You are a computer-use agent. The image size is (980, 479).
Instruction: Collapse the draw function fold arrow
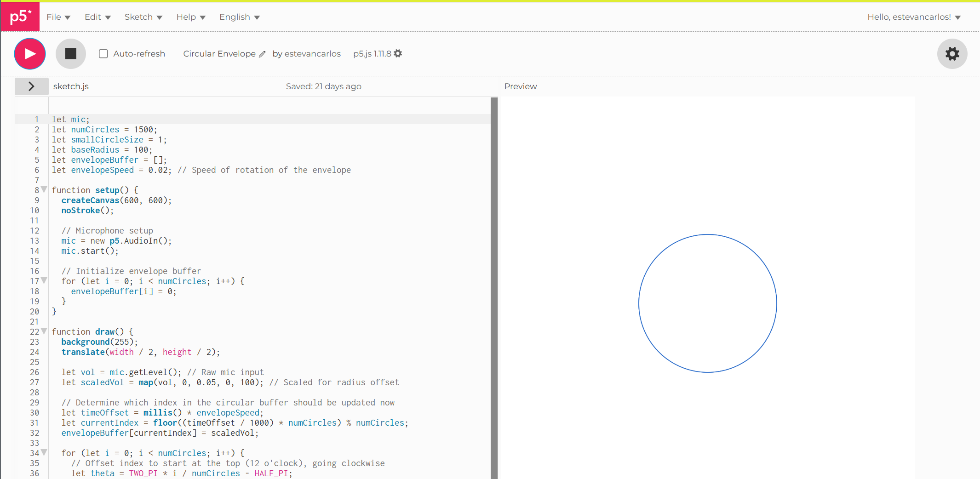click(x=44, y=331)
